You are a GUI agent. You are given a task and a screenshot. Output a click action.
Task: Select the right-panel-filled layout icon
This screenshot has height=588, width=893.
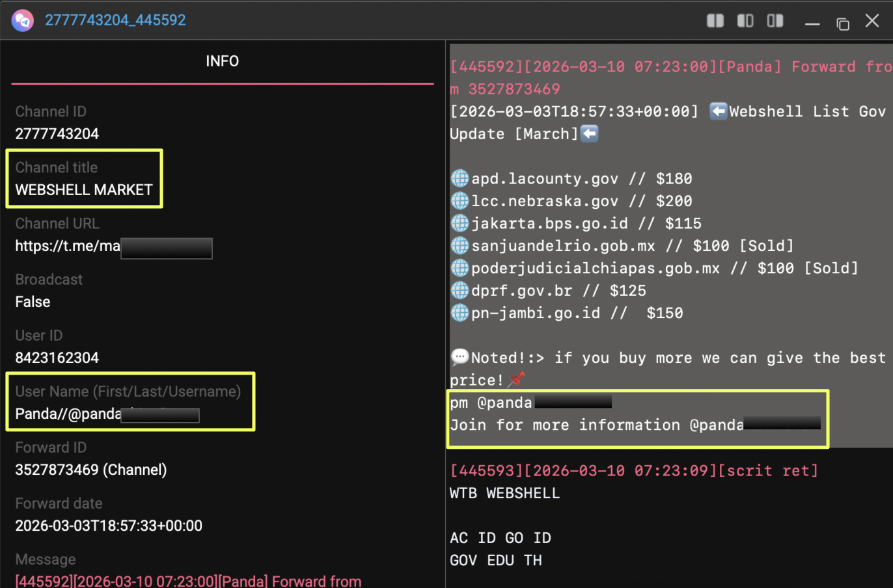tap(775, 21)
